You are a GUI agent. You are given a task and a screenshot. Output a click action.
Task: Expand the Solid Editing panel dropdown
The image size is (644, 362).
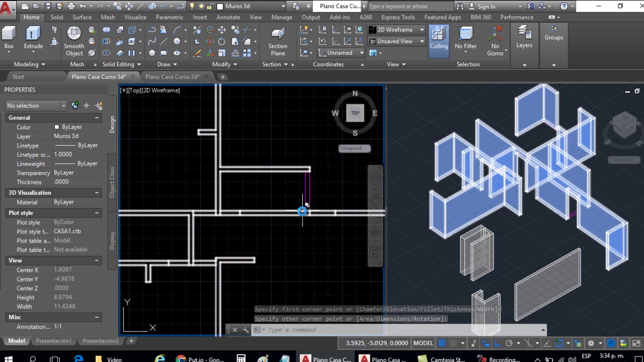[122, 64]
